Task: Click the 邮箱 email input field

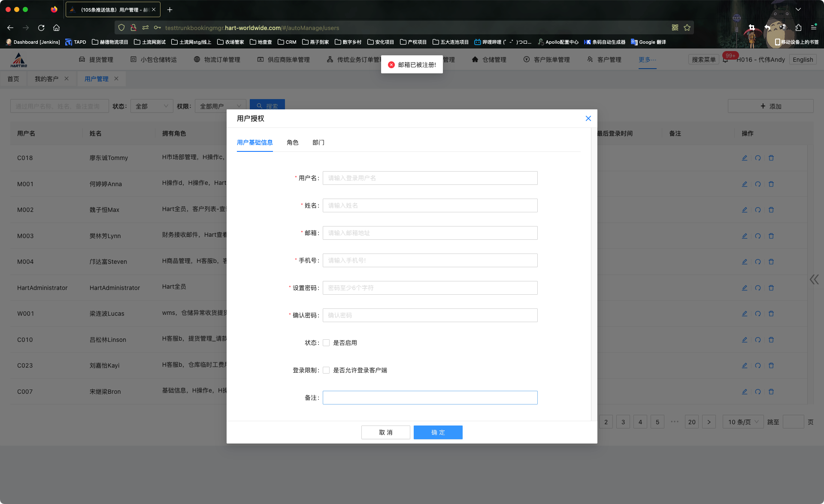Action: (x=430, y=233)
